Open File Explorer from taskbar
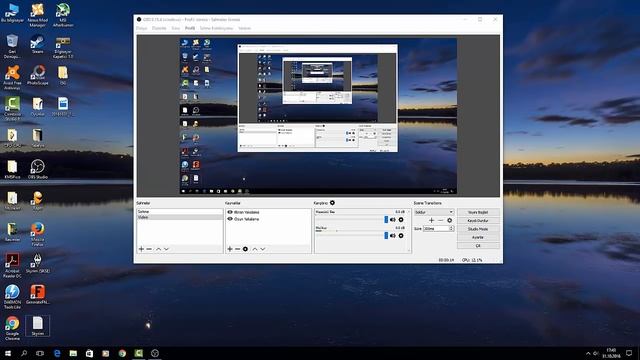Screen dimensions: 640x360 pos(73,353)
